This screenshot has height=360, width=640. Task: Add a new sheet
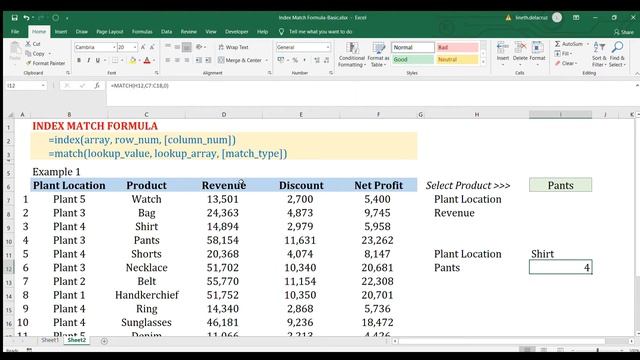(x=104, y=341)
